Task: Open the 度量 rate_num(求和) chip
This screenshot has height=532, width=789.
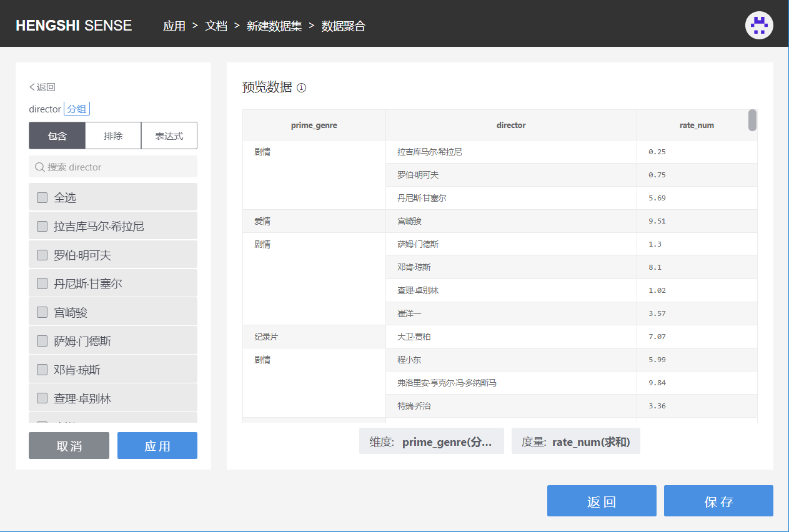Action: (575, 441)
